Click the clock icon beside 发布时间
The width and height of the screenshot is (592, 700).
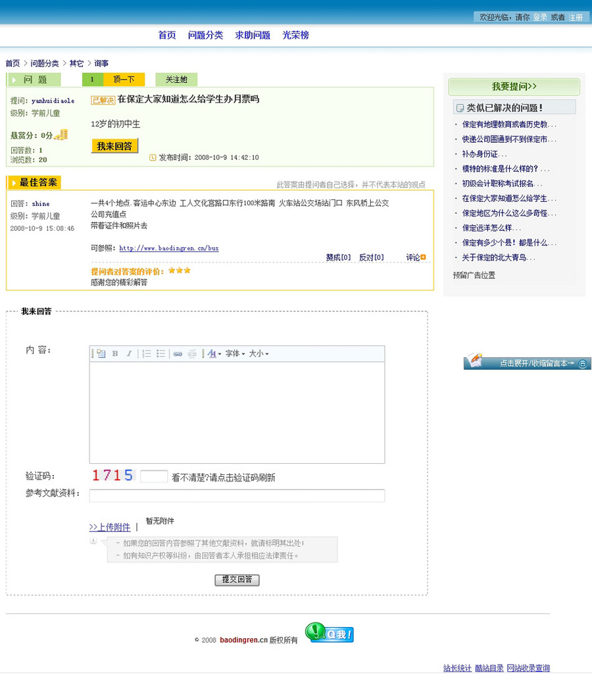153,158
